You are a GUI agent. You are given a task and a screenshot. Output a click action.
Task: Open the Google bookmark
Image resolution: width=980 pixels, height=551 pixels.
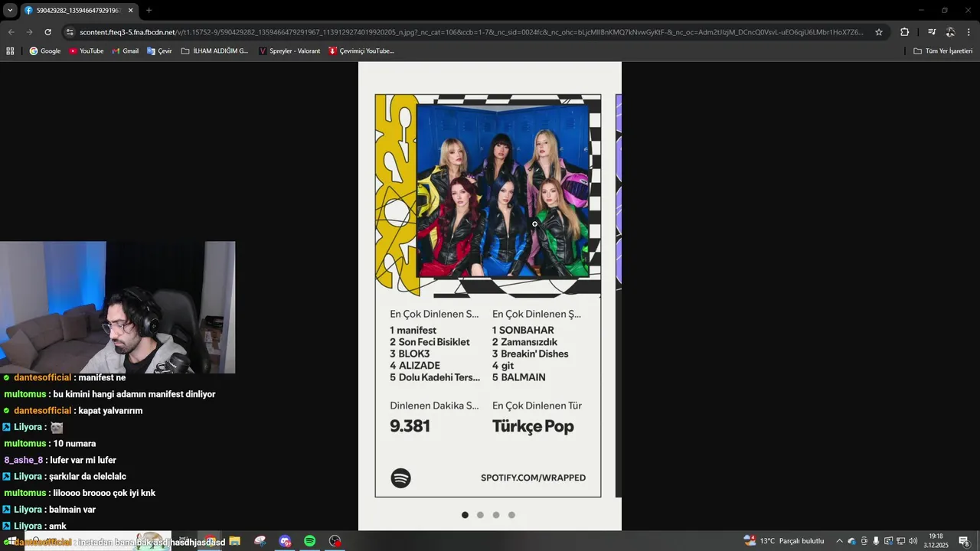pyautogui.click(x=45, y=51)
